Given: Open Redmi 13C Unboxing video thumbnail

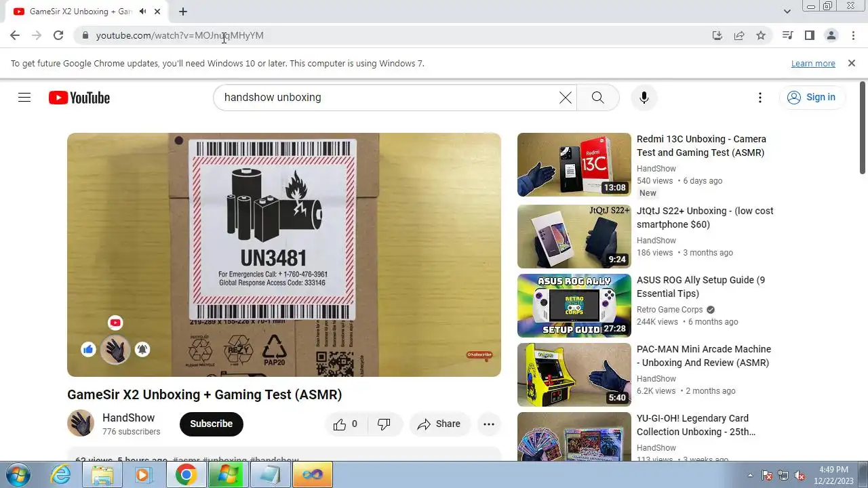Looking at the screenshot, I should click(x=574, y=165).
